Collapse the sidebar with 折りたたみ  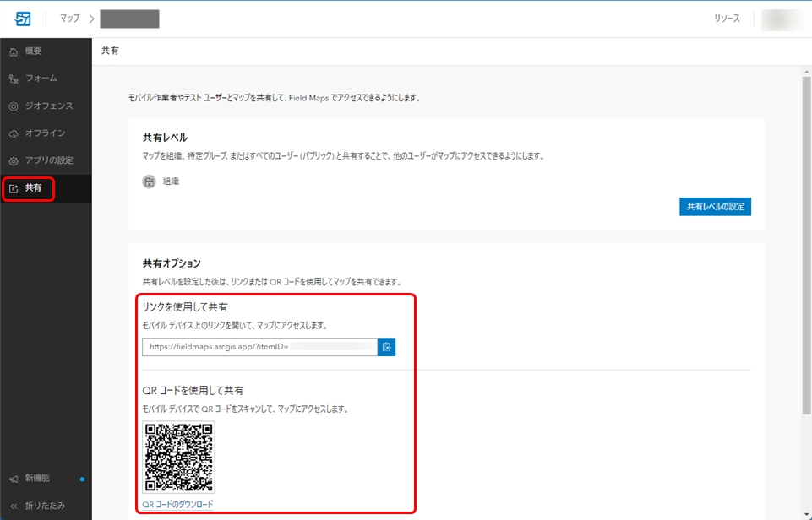46,506
